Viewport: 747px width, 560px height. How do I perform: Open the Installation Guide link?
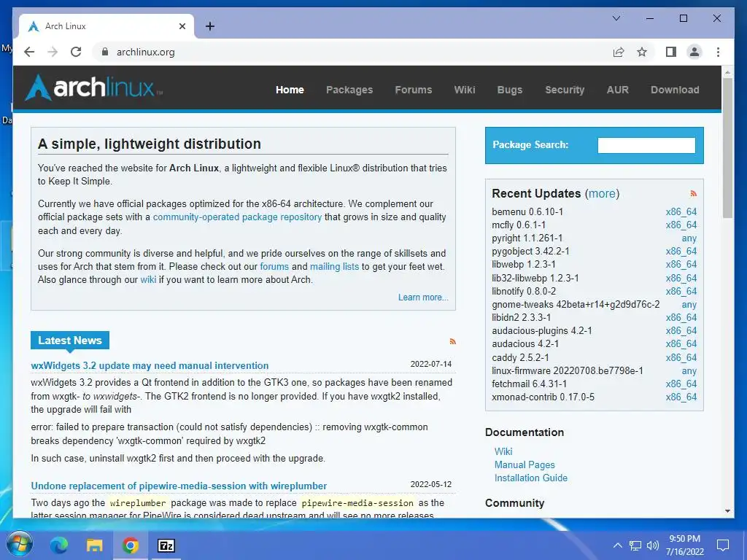pos(531,478)
